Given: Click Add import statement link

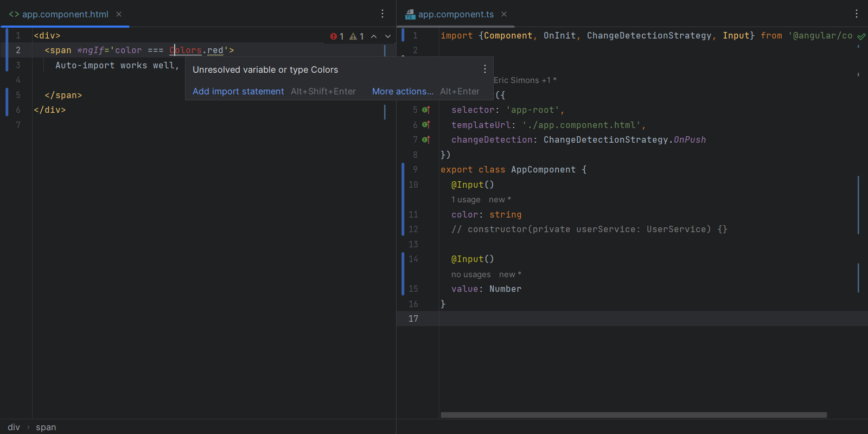Looking at the screenshot, I should [238, 91].
